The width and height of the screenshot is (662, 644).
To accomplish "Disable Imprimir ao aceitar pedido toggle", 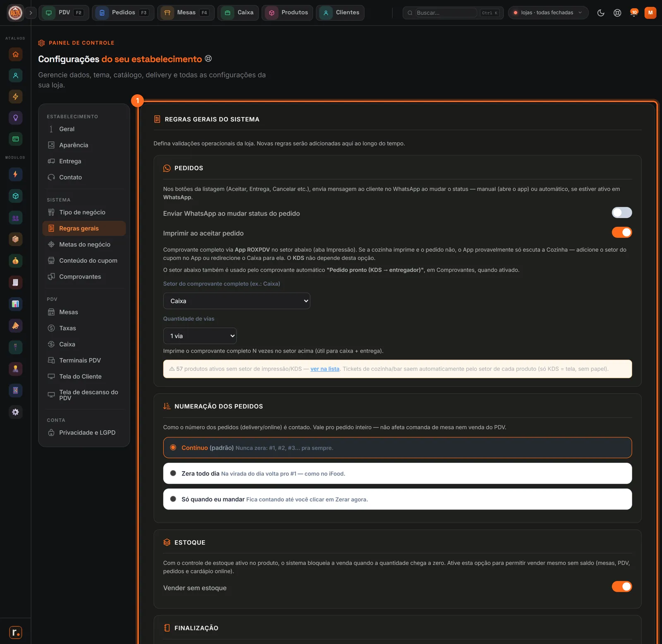I will tap(622, 233).
